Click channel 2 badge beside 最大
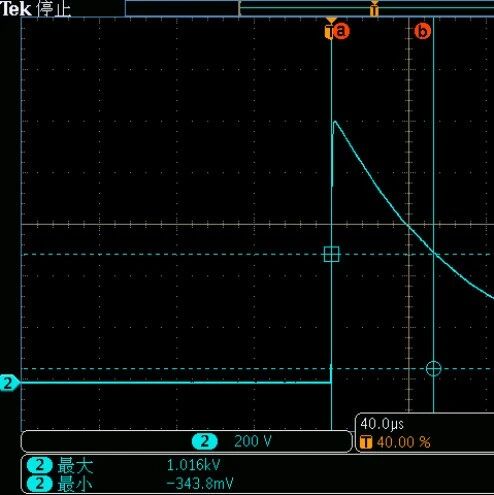The height and width of the screenshot is (495, 494). pos(40,465)
